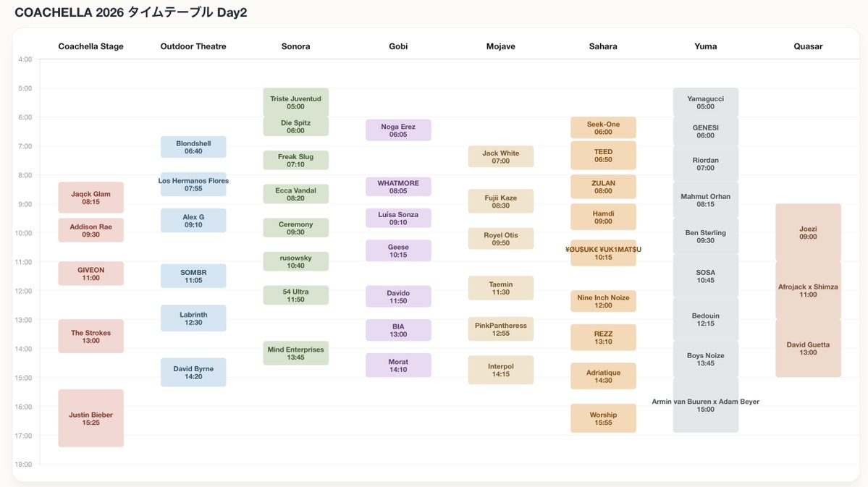The height and width of the screenshot is (487, 868).
Task: Select TEED 06:50 slot
Action: 603,156
